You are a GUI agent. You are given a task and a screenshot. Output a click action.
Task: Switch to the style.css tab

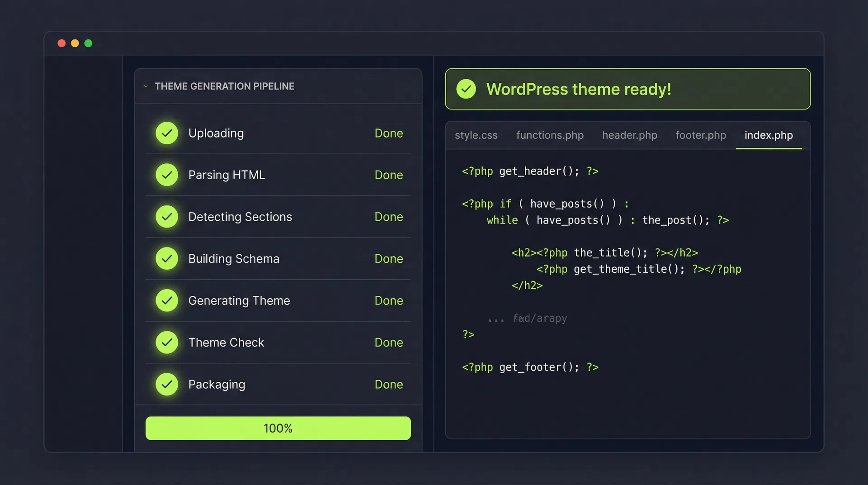pos(476,135)
